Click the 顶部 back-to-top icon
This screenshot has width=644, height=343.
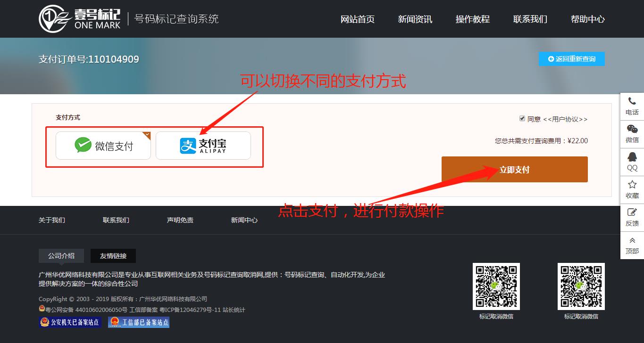632,245
